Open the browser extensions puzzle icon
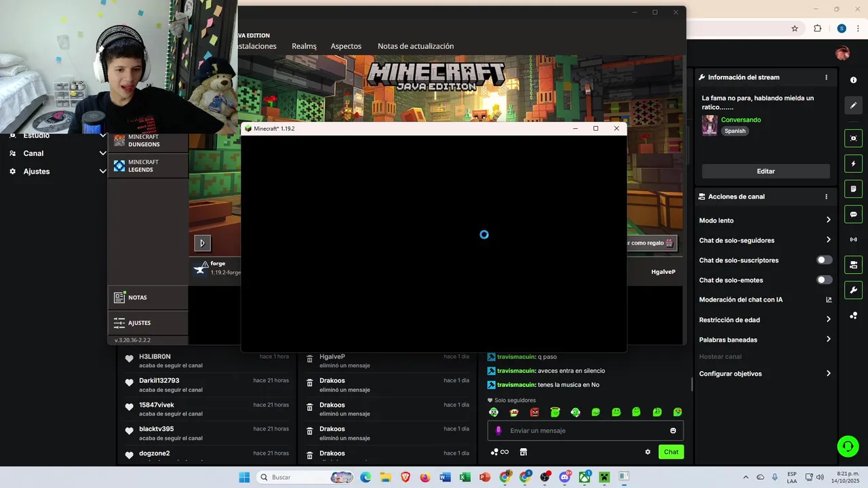Viewport: 868px width, 488px height. click(817, 28)
